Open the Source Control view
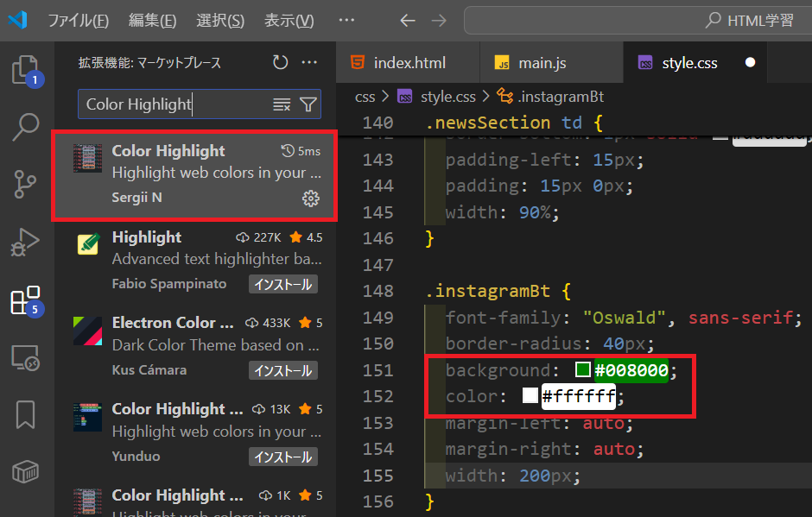This screenshot has height=517, width=812. [25, 184]
